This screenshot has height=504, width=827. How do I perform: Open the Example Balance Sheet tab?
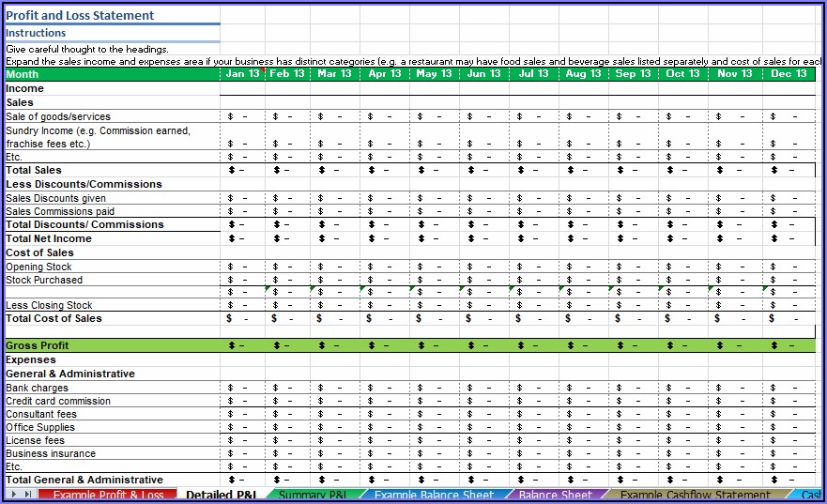435,496
